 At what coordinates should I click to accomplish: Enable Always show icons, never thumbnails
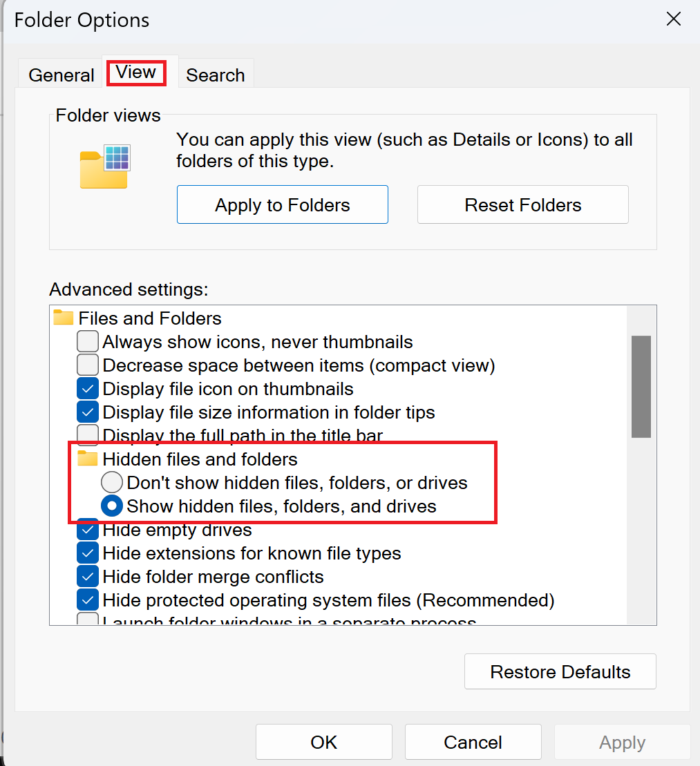coord(87,341)
